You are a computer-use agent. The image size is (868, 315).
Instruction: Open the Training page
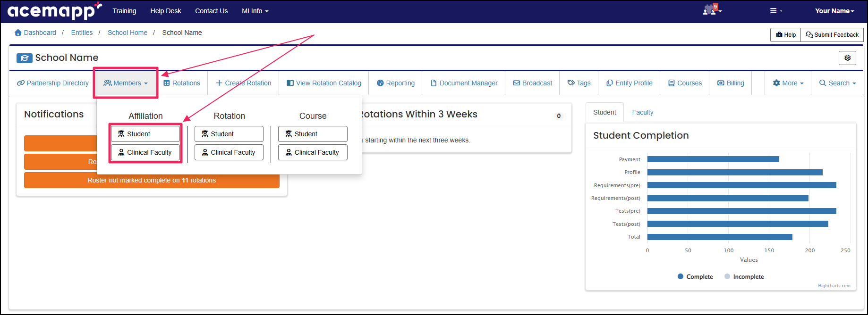(124, 11)
